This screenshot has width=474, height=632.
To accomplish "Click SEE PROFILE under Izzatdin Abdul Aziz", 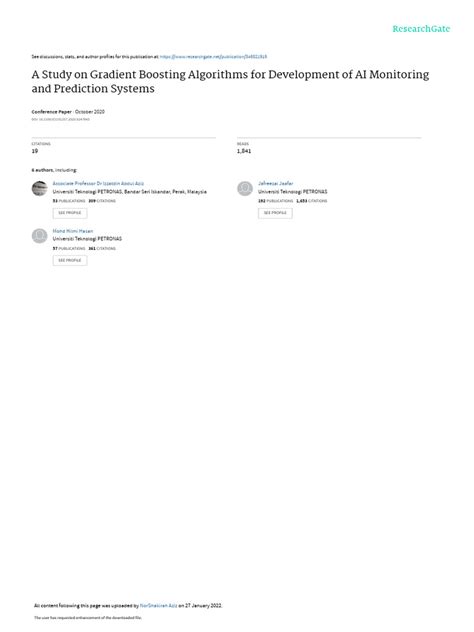I will coord(70,213).
